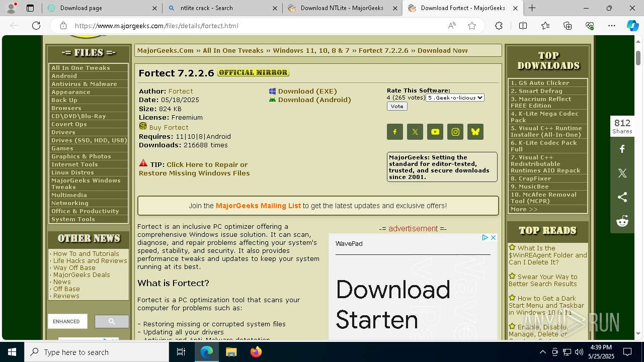Click the Facebook social icon under the rating
Viewport: 644px width, 362px height.
[x=395, y=132]
